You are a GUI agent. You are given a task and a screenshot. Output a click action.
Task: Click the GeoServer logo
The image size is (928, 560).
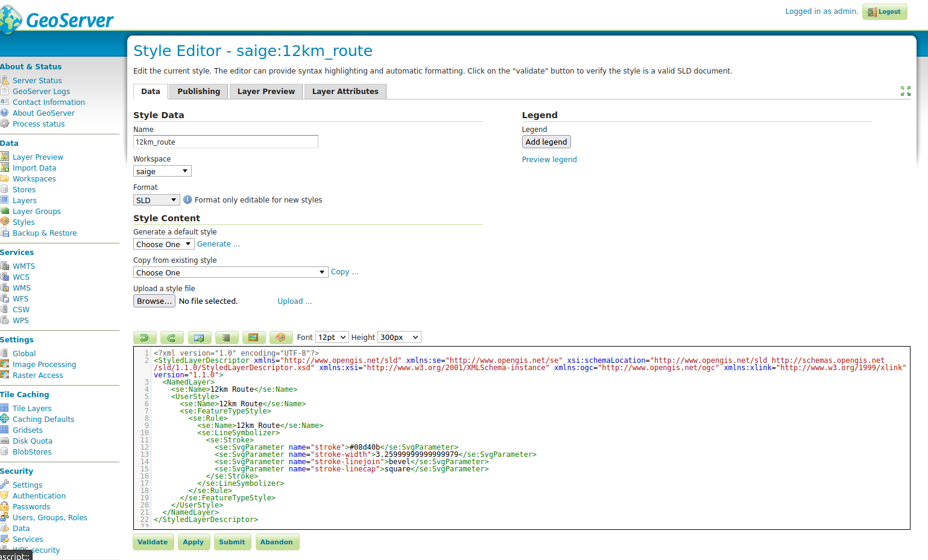[x=57, y=19]
